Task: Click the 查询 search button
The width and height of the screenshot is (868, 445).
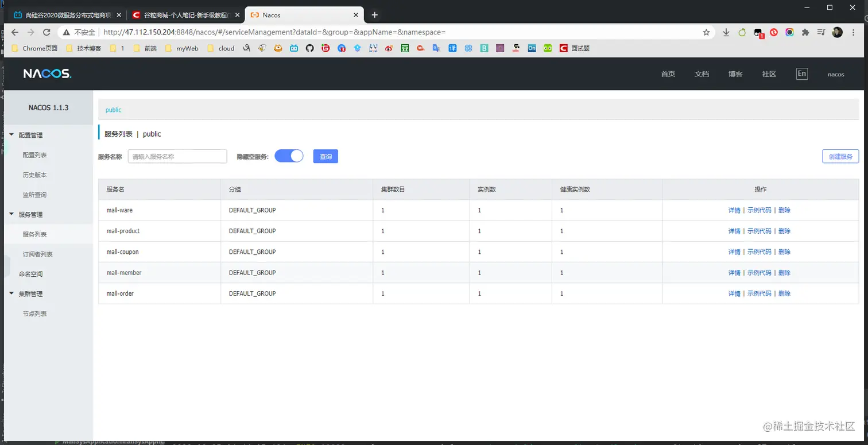Action: (325, 156)
